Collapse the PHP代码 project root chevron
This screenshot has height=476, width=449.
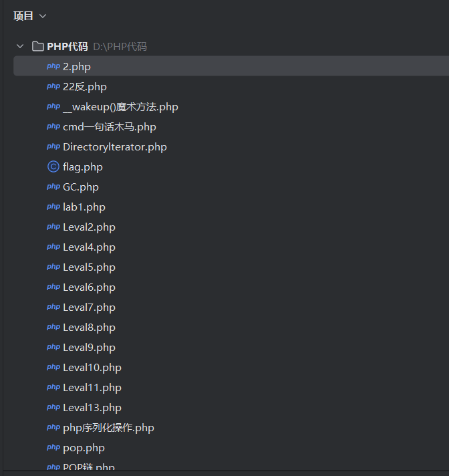(20, 47)
